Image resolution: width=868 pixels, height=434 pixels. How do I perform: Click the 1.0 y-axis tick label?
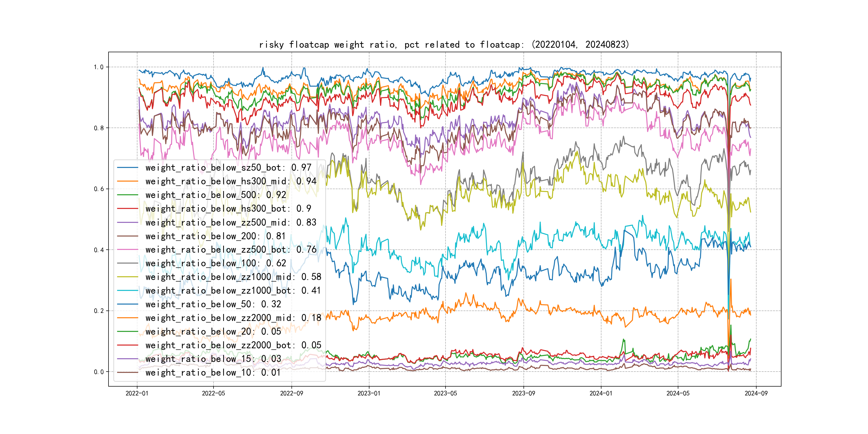(99, 67)
